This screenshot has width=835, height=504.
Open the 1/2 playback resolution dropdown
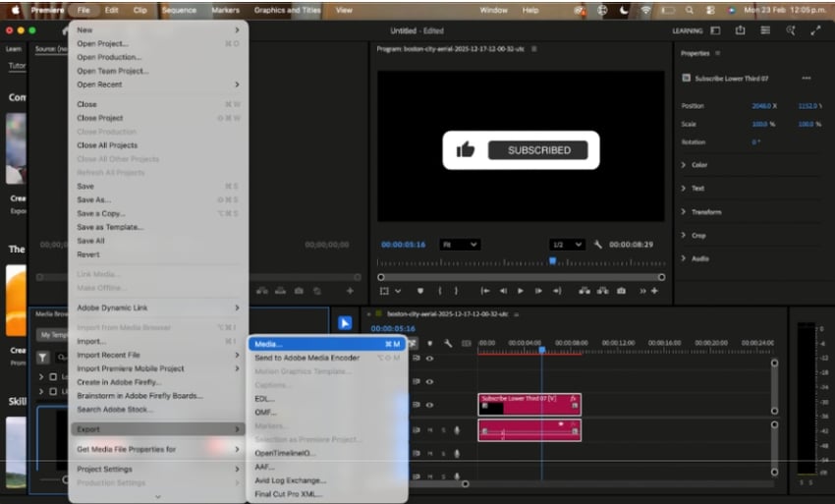click(x=567, y=245)
